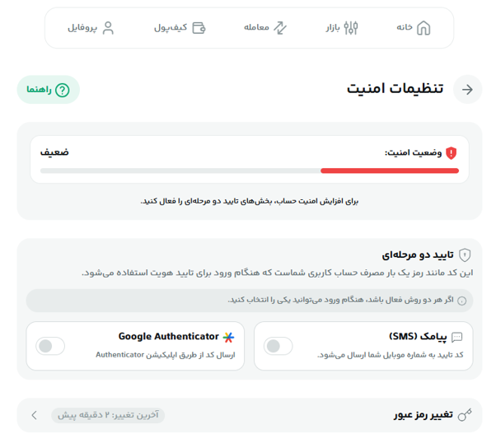This screenshot has width=496, height=448.
Task: Open the راهنما help button
Action: [49, 90]
